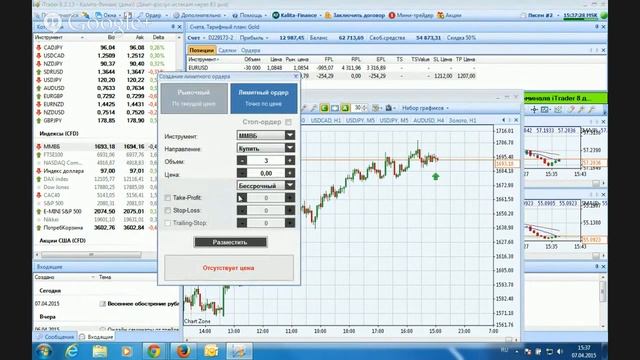Toggle the Стоп-ордер checkbox
The image size is (640, 360).
289,122
